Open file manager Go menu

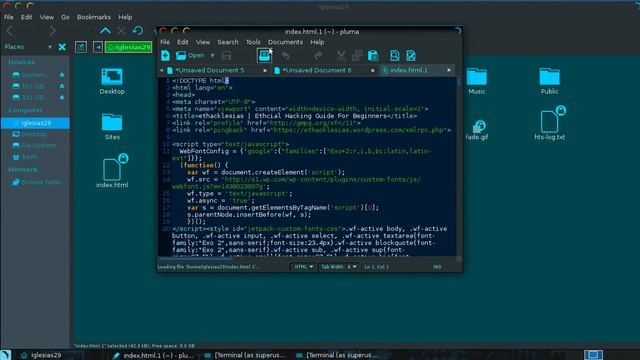click(x=65, y=17)
